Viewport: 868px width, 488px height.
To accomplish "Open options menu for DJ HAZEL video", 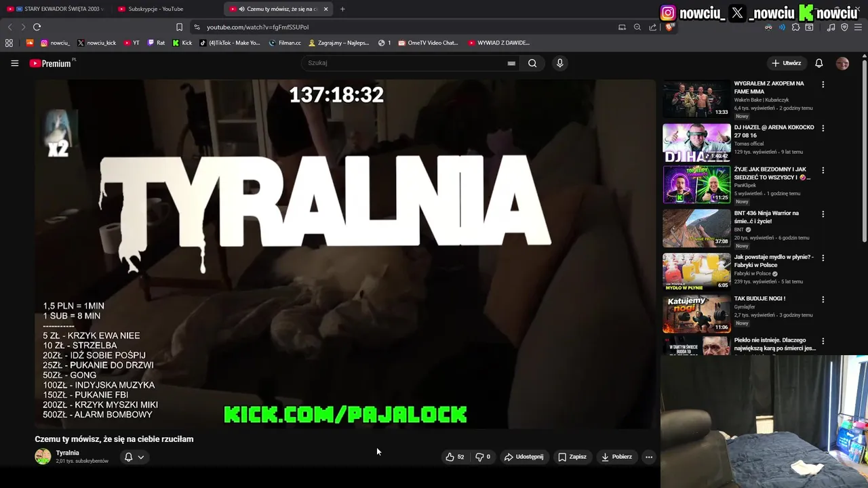I will click(x=823, y=128).
